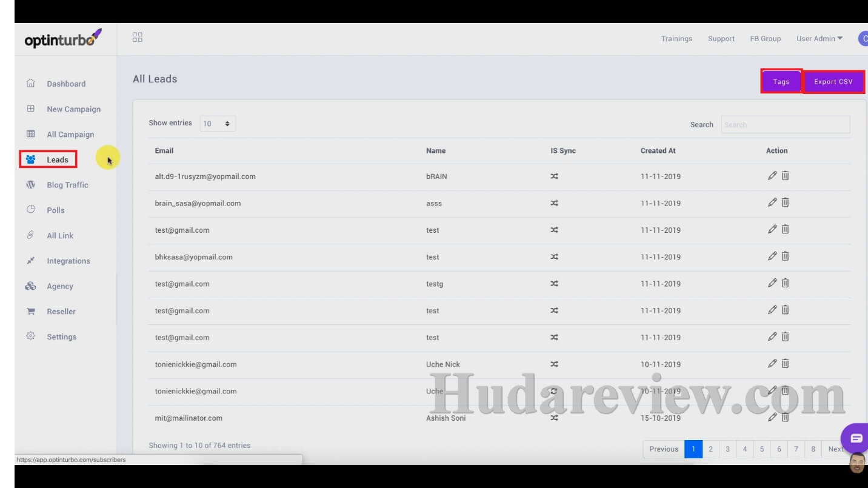The image size is (868, 488).
Task: Edit the Uche Nick lead with pencil icon
Action: click(772, 364)
